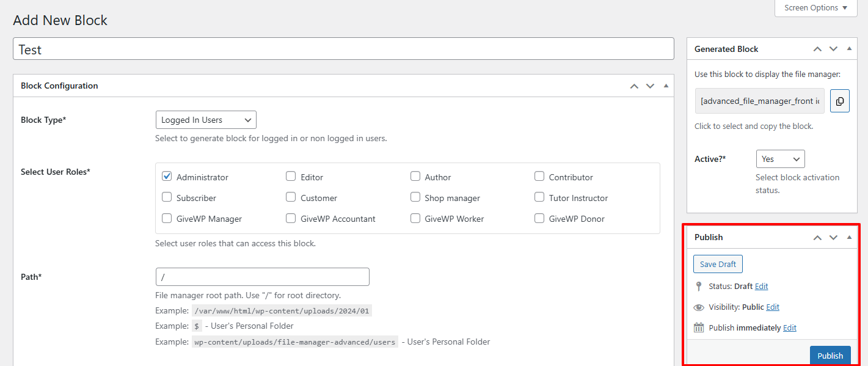Click the Visibility eye icon

coord(698,307)
